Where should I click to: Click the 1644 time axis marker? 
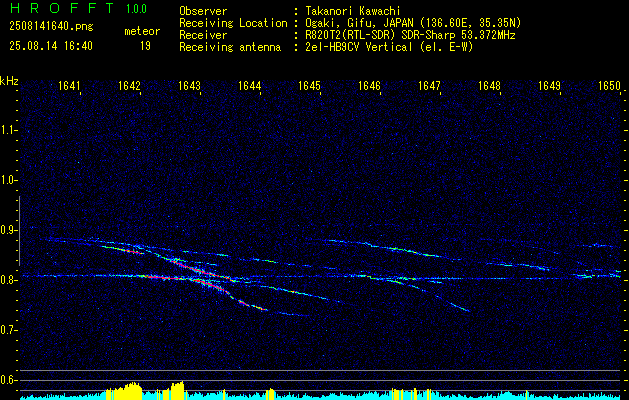pyautogui.click(x=249, y=86)
